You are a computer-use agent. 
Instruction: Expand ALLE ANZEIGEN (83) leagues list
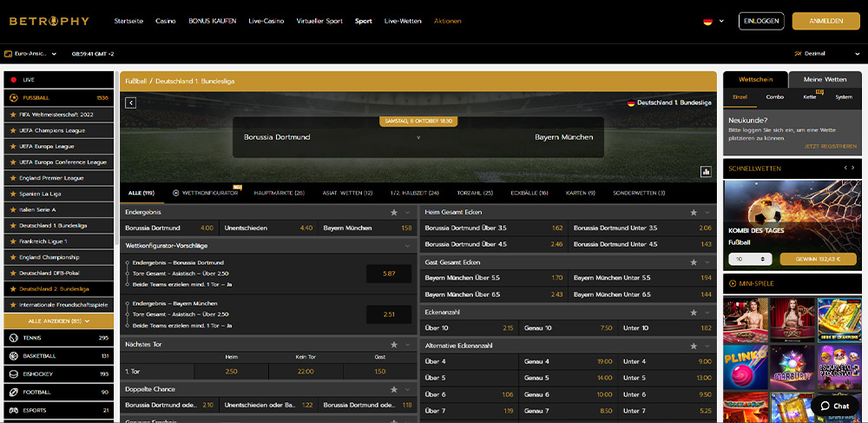[x=59, y=321]
